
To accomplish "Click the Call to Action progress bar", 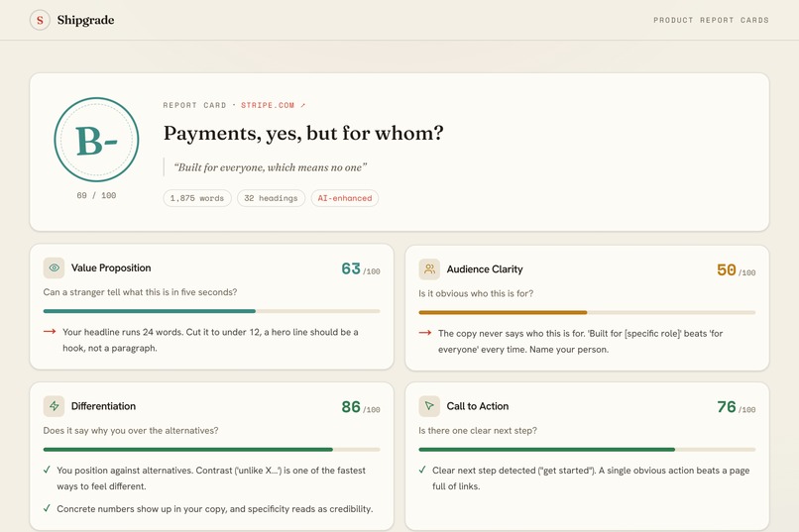I will (587, 450).
